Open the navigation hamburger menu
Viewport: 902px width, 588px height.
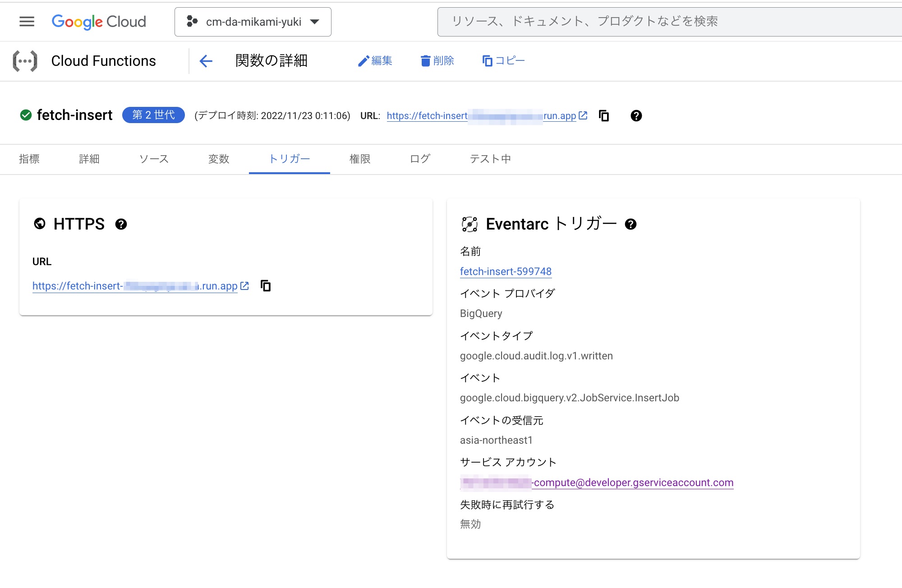click(27, 22)
